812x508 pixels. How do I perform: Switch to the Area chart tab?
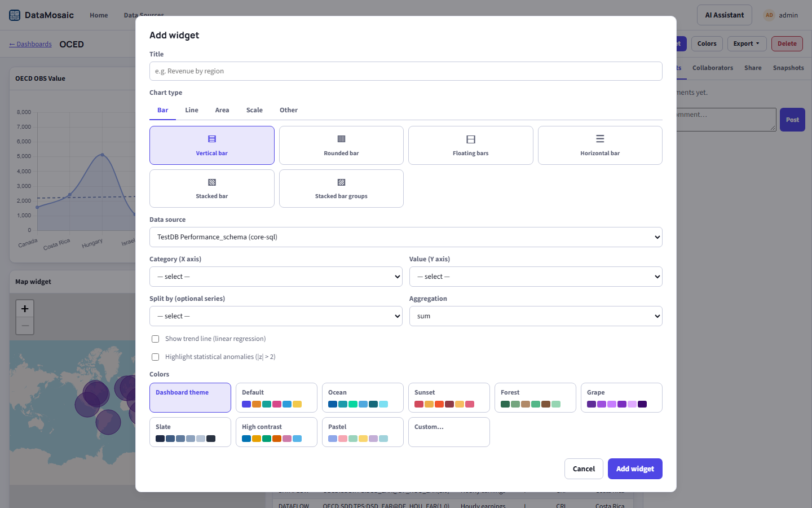pos(222,110)
